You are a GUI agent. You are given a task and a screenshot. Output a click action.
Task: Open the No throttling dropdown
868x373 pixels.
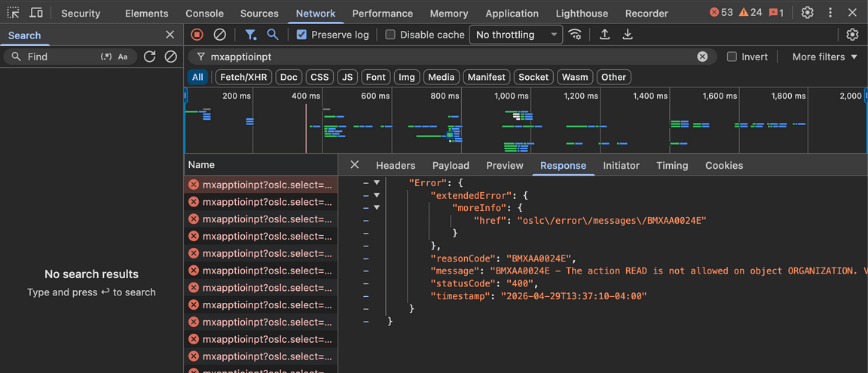516,35
